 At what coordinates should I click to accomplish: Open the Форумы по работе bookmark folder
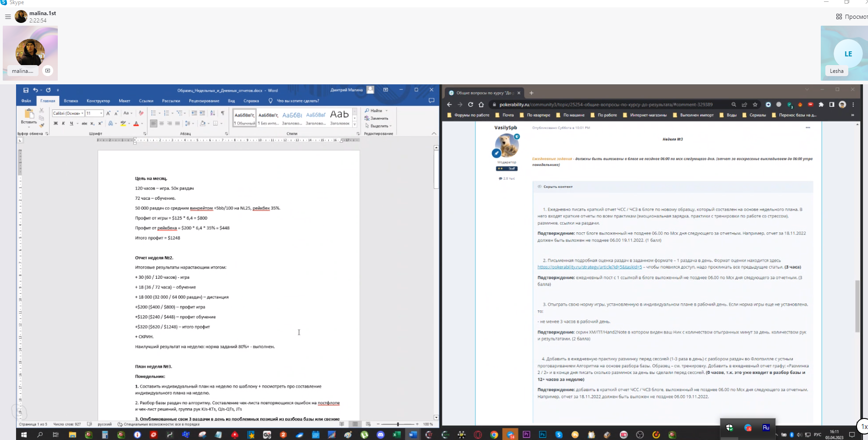468,115
